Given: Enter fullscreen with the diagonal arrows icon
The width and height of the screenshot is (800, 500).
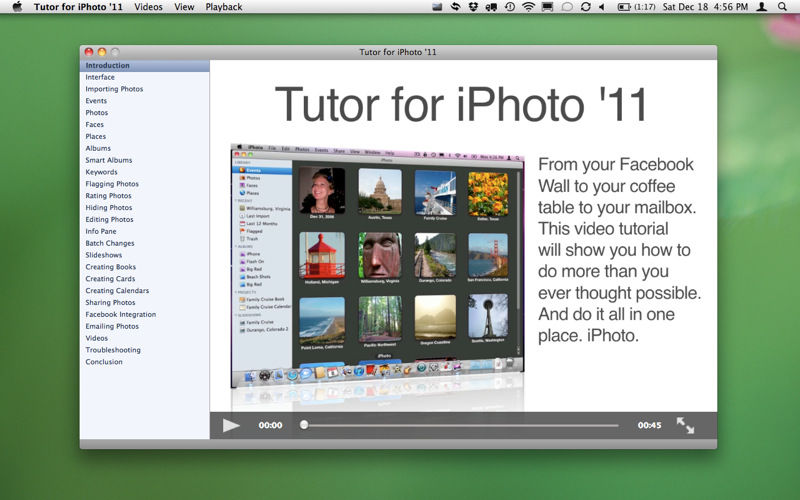Looking at the screenshot, I should click(685, 425).
